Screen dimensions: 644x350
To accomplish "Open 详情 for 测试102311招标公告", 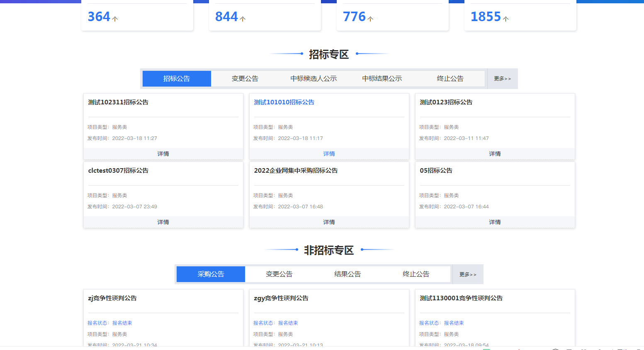I will tap(163, 153).
